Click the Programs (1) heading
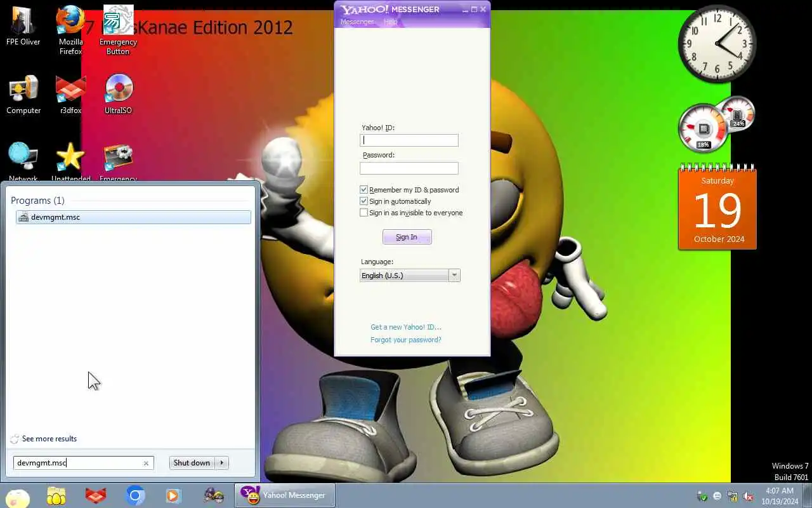This screenshot has height=508, width=812. click(37, 200)
